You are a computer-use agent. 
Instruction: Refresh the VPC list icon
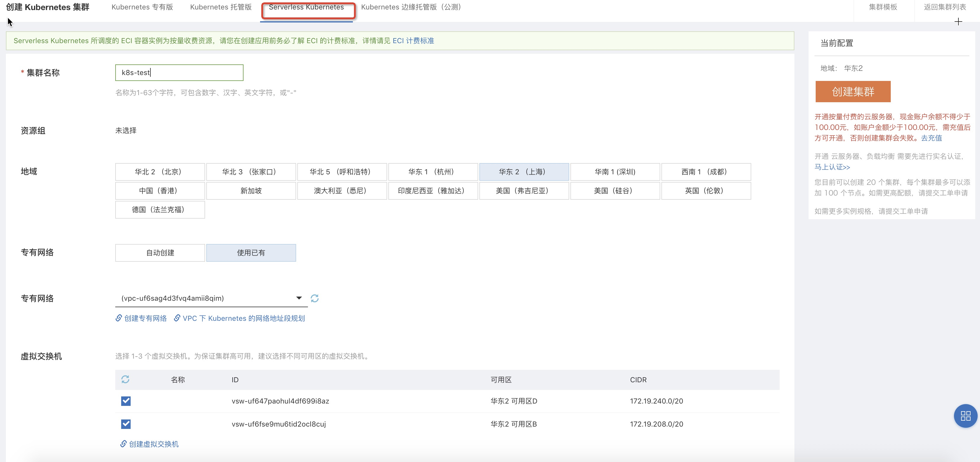pyautogui.click(x=314, y=298)
